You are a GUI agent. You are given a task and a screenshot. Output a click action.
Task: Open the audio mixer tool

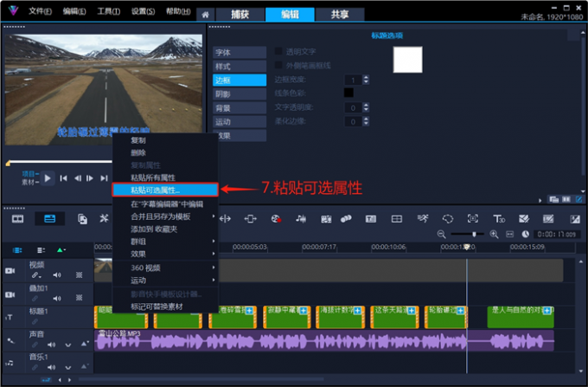tap(301, 218)
